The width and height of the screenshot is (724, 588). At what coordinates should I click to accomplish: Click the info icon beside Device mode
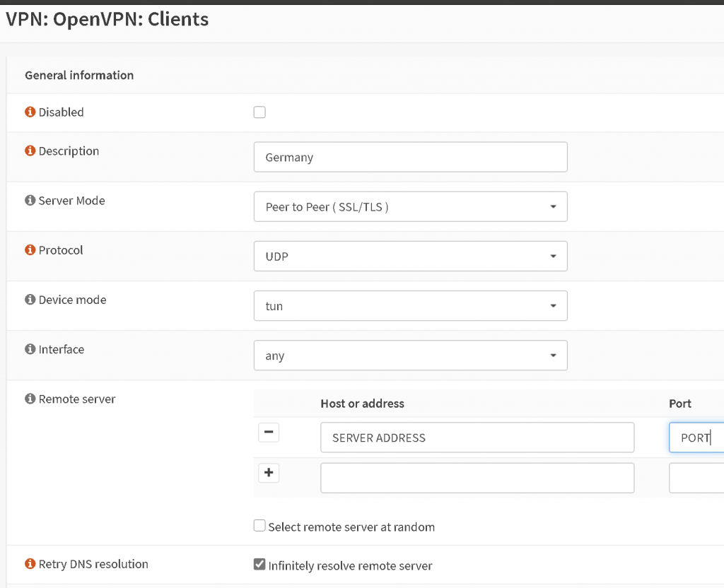click(x=29, y=300)
